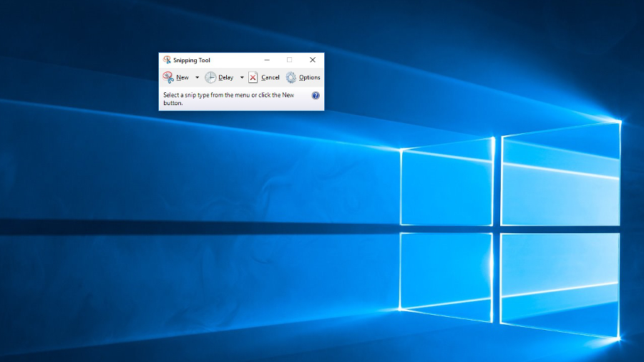This screenshot has height=362, width=644.
Task: Click the New snip scissors icon
Action: click(x=168, y=77)
